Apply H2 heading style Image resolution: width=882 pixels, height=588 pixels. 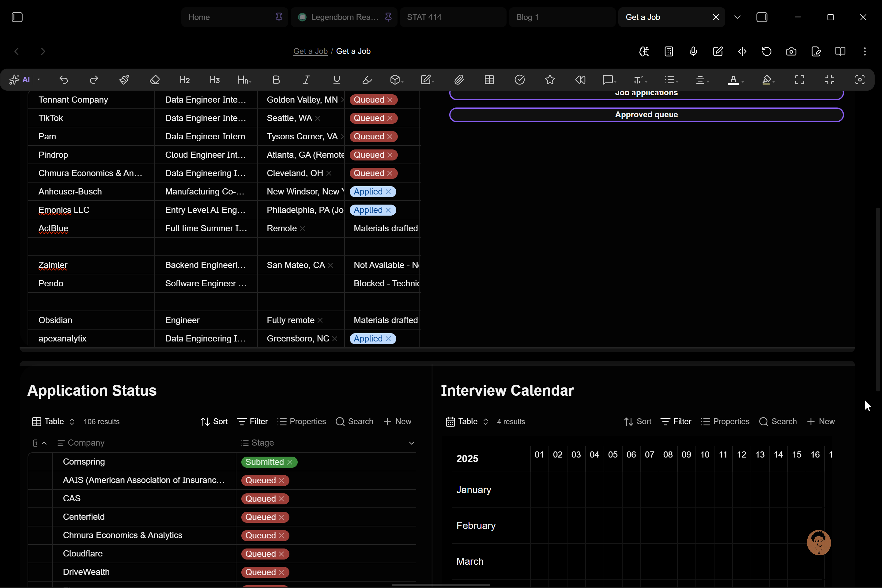[184, 80]
